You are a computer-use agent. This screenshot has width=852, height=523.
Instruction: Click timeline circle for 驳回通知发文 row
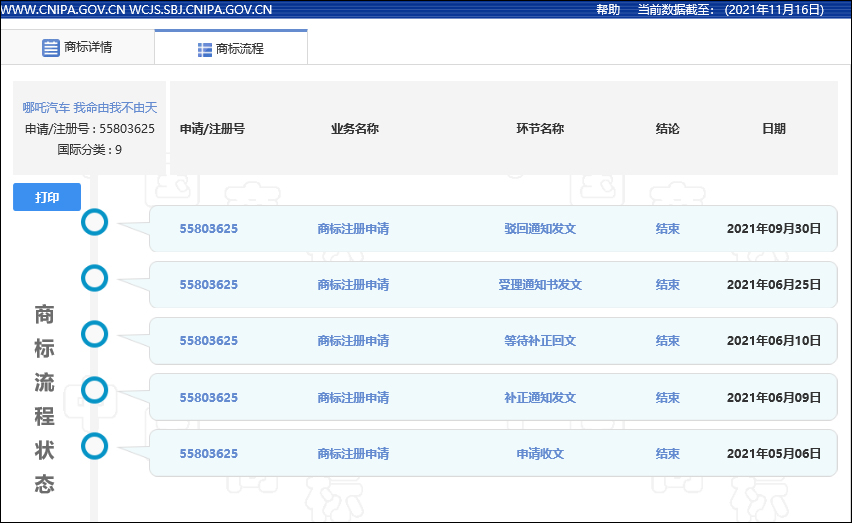click(x=94, y=222)
